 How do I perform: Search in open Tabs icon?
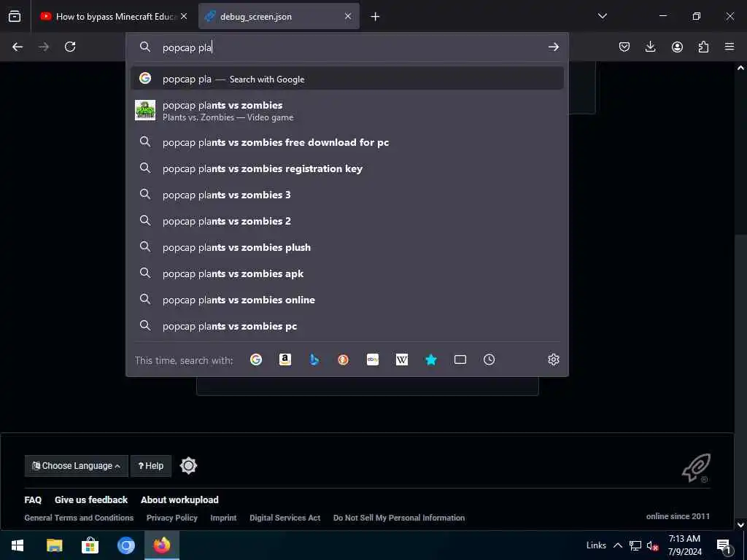tap(460, 359)
